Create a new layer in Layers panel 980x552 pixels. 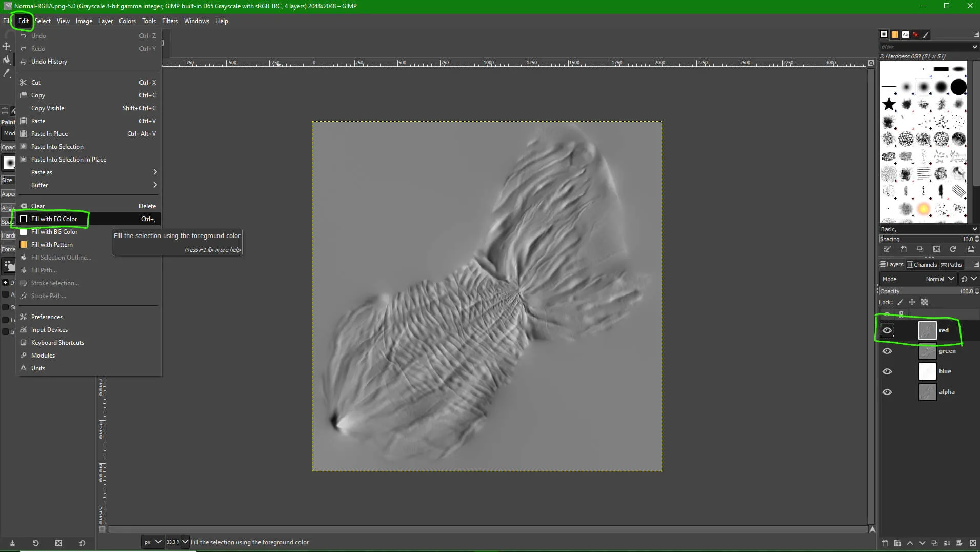point(885,543)
